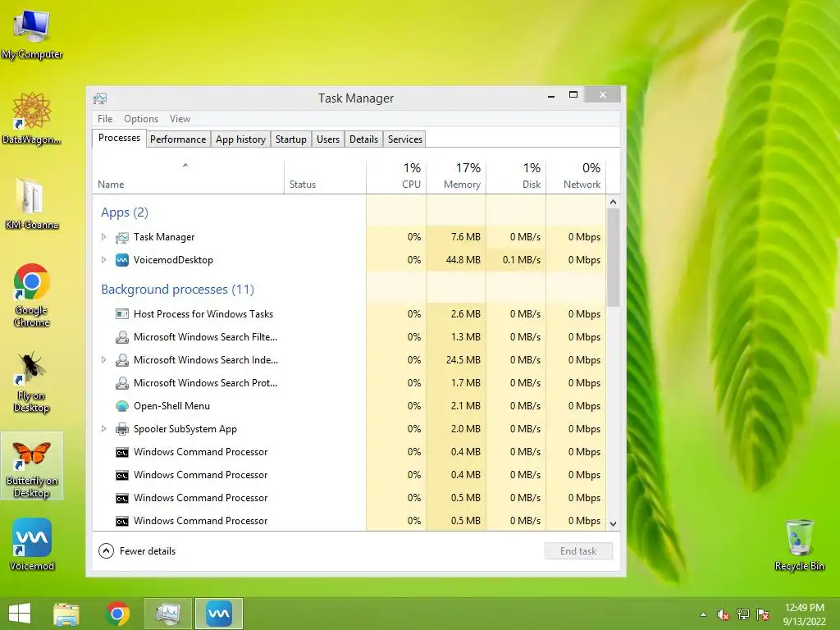
Task: Click the Task Manager title bar icon
Action: [x=100, y=98]
